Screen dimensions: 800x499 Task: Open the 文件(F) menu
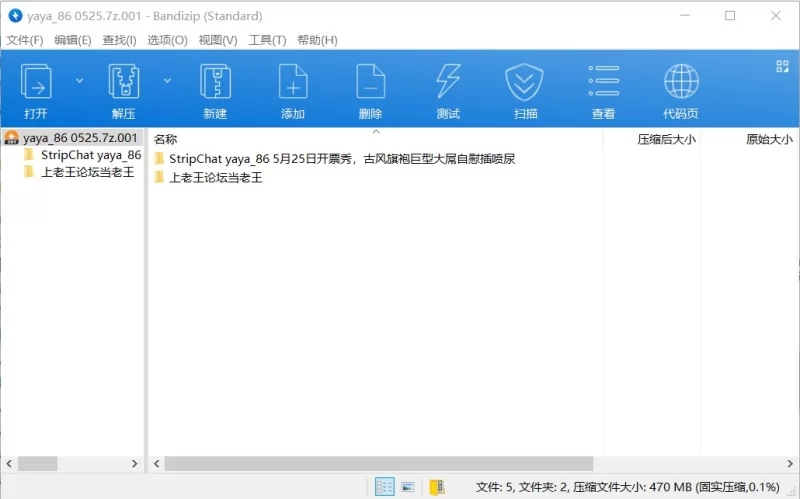tap(24, 40)
